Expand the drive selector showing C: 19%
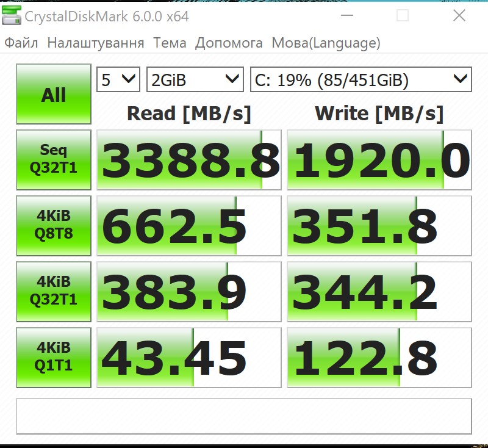Screen dimensions: 488x448 click(x=361, y=79)
